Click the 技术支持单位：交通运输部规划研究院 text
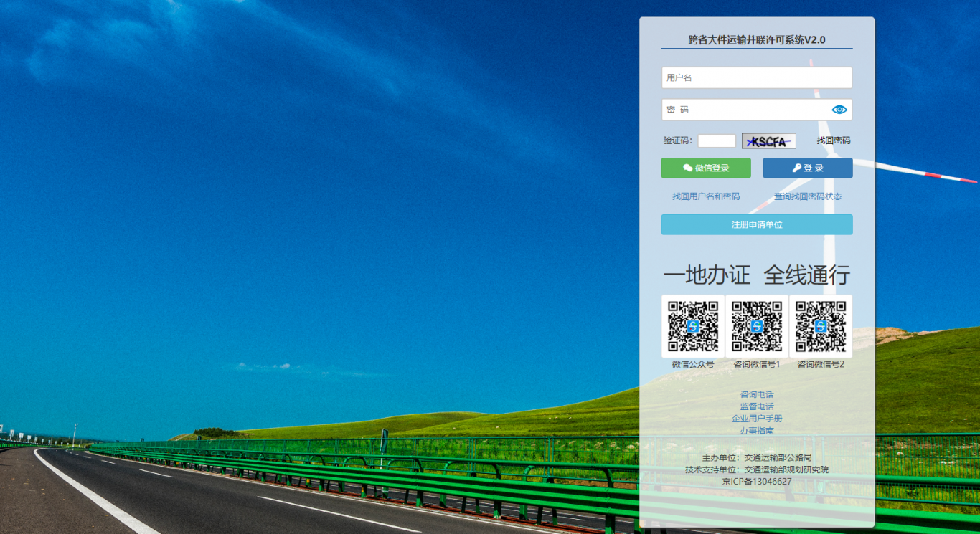 (x=757, y=469)
